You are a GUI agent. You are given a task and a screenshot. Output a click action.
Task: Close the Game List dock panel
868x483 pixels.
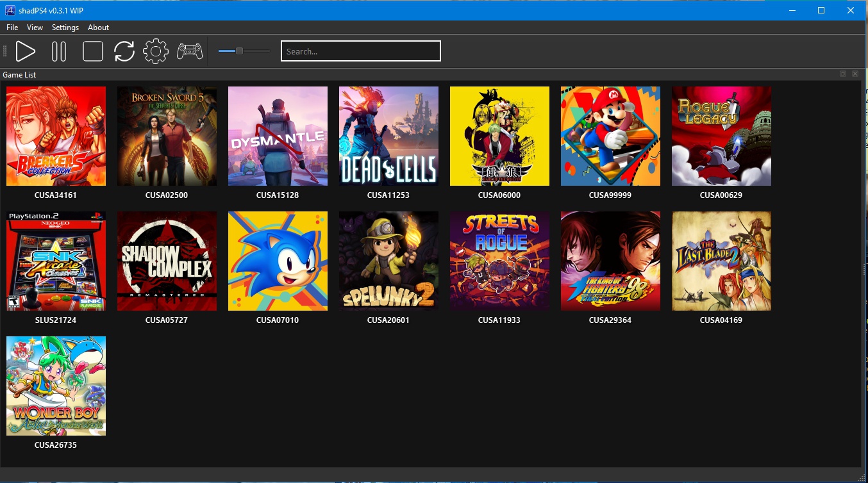(855, 74)
